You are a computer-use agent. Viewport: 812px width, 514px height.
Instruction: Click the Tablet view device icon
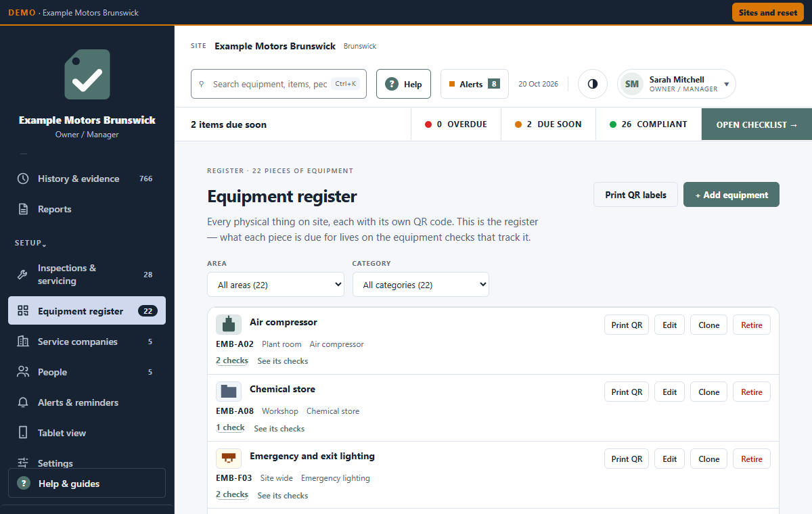point(23,433)
